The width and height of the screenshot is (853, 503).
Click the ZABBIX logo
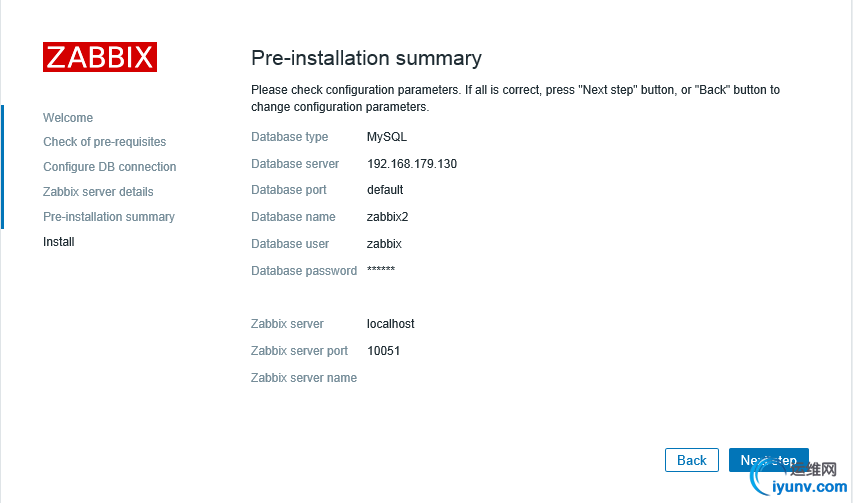pyautogui.click(x=100, y=57)
